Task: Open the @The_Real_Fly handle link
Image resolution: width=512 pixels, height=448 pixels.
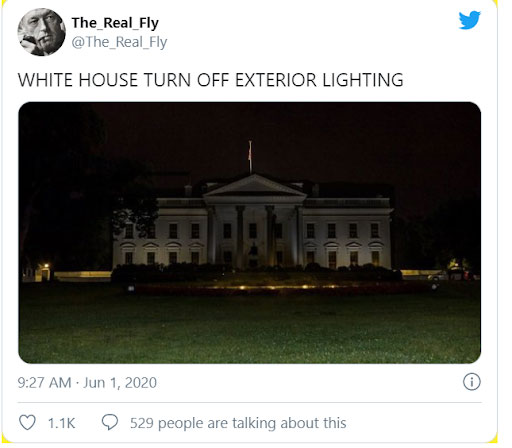Action: [x=119, y=42]
